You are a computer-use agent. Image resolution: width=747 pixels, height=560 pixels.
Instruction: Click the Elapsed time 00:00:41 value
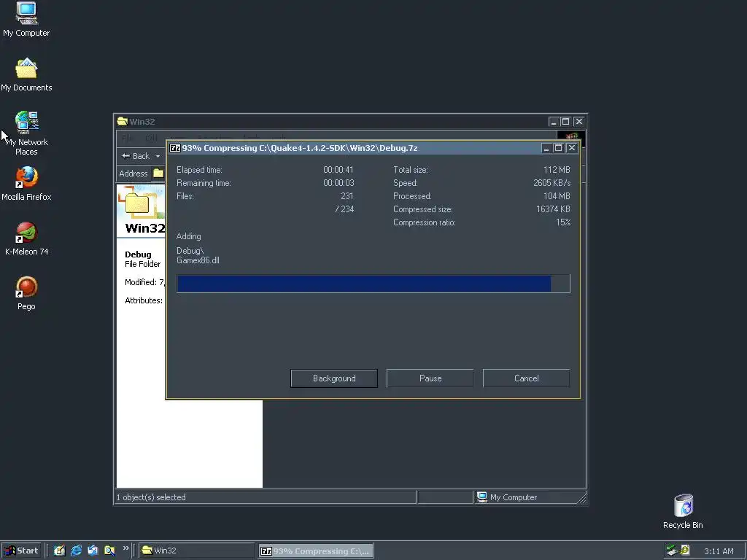pyautogui.click(x=338, y=170)
